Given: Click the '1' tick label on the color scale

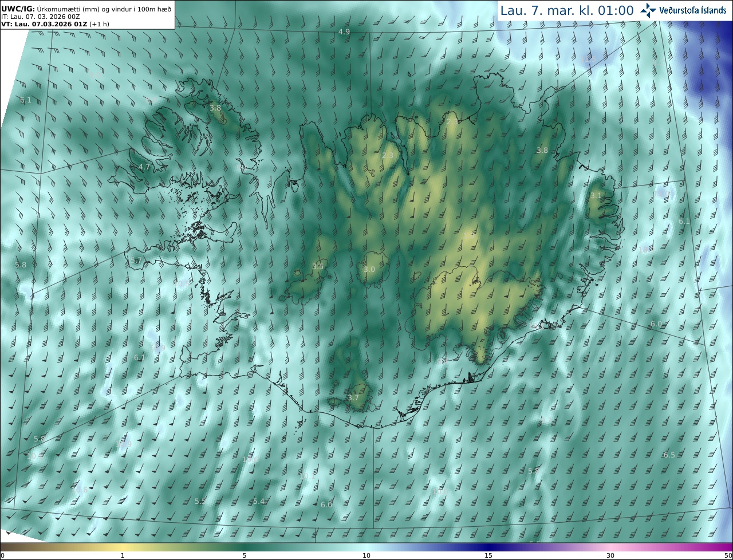Looking at the screenshot, I should (x=123, y=555).
